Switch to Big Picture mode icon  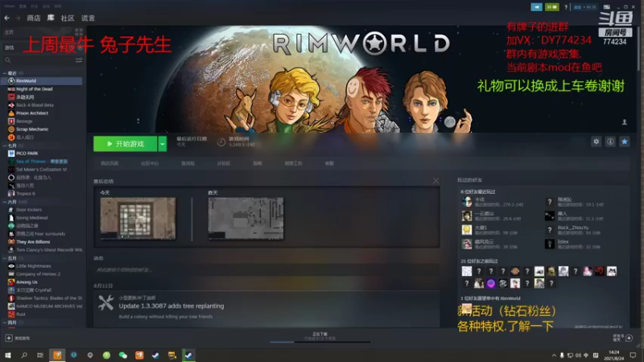point(607,7)
